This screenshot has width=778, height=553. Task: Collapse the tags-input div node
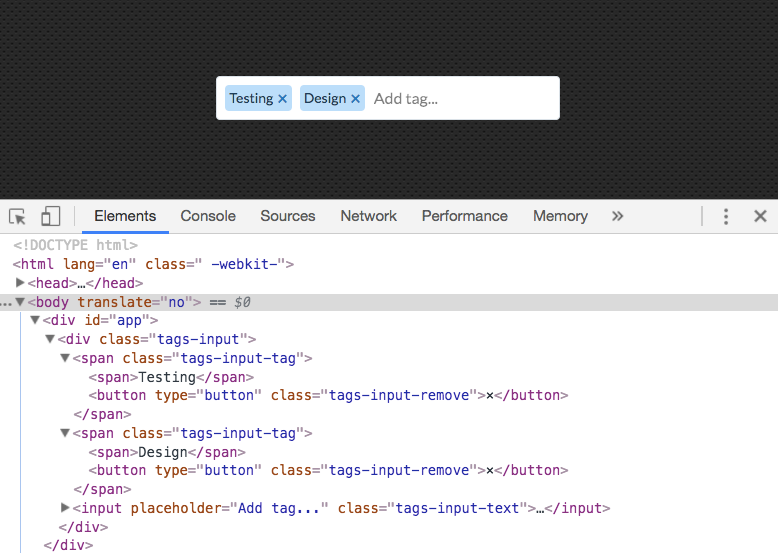(x=50, y=339)
